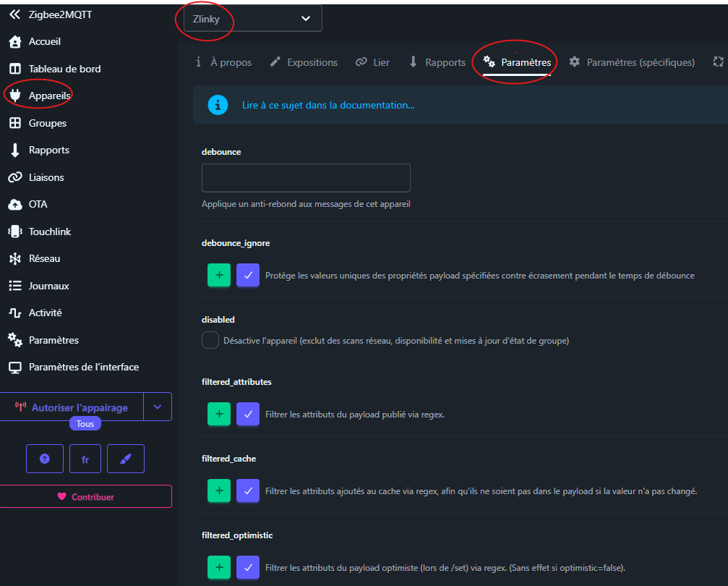Click the debounce input field
Image resolution: width=728 pixels, height=586 pixels.
point(306,178)
